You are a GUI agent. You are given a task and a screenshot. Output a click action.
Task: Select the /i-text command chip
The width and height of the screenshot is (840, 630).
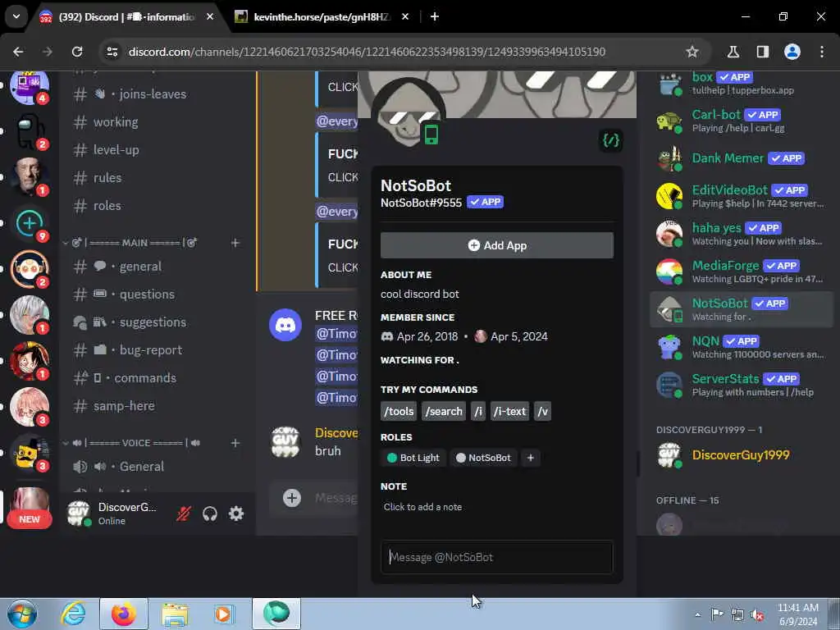click(509, 412)
